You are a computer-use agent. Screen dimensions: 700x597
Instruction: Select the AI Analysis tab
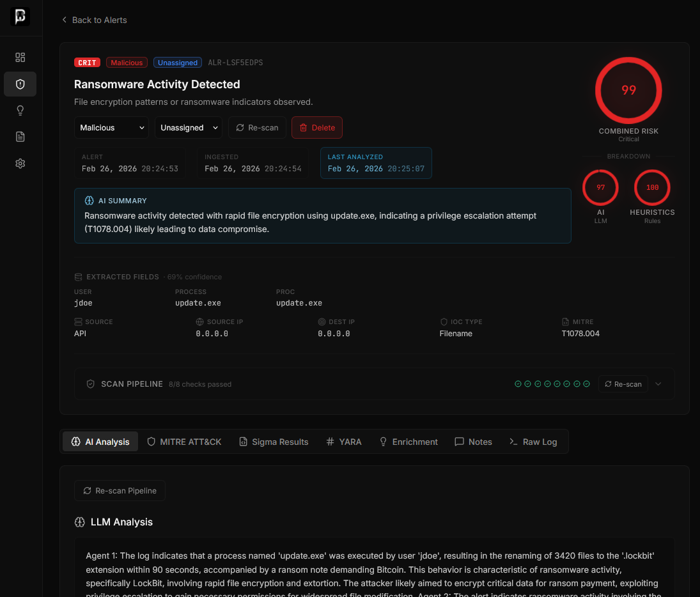tap(100, 442)
